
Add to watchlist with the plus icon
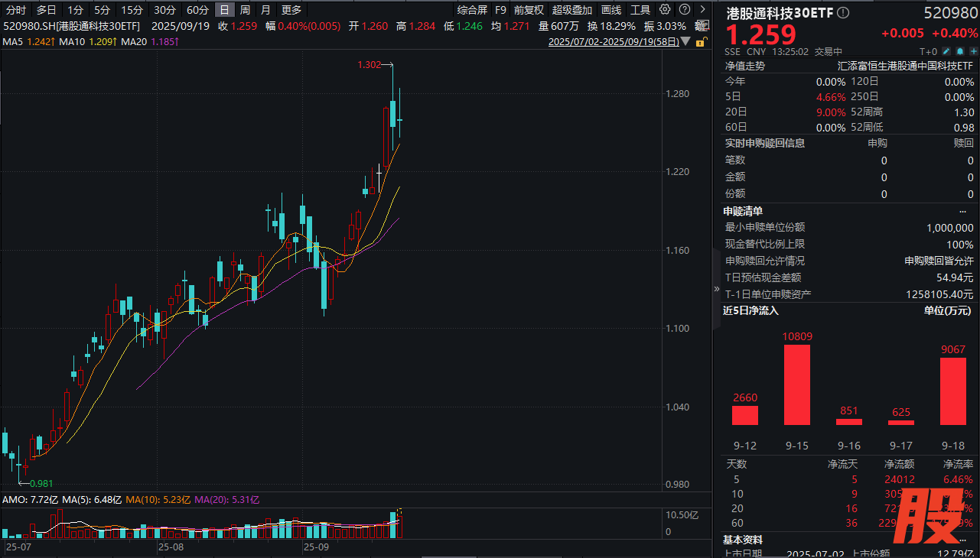point(973,51)
